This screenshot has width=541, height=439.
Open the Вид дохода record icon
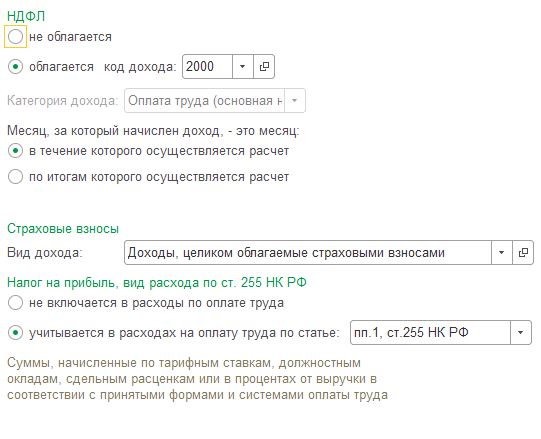pos(523,253)
